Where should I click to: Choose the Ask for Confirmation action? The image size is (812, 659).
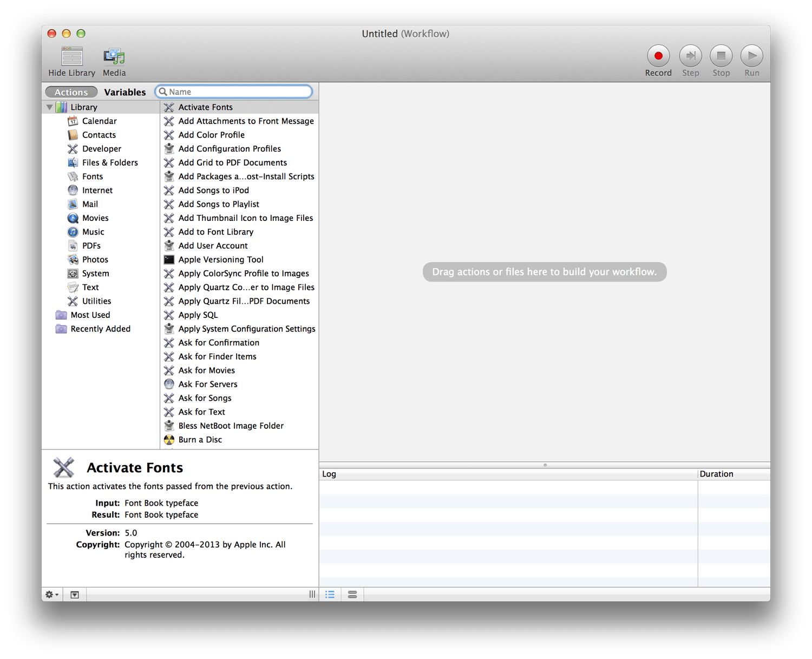tap(219, 343)
